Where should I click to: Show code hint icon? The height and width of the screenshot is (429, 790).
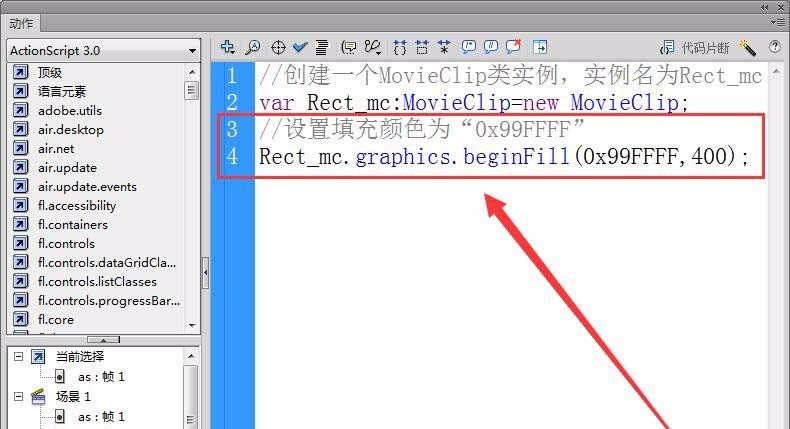pos(348,47)
